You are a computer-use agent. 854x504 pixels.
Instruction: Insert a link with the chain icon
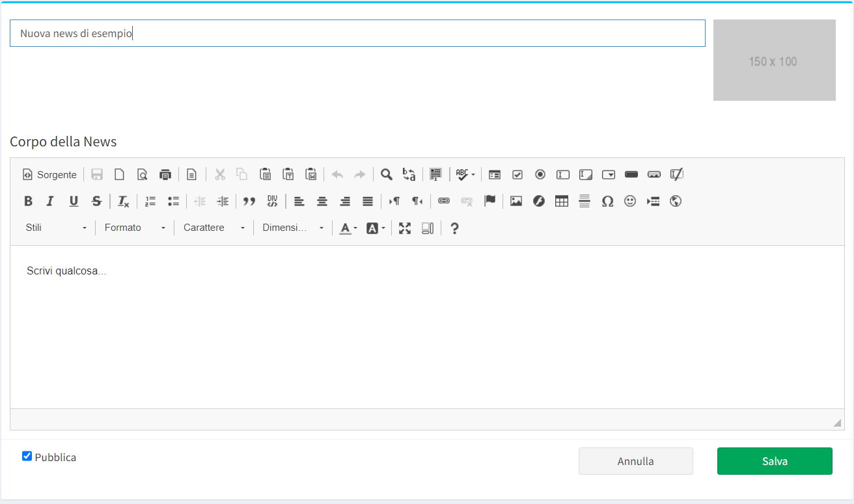tap(444, 202)
